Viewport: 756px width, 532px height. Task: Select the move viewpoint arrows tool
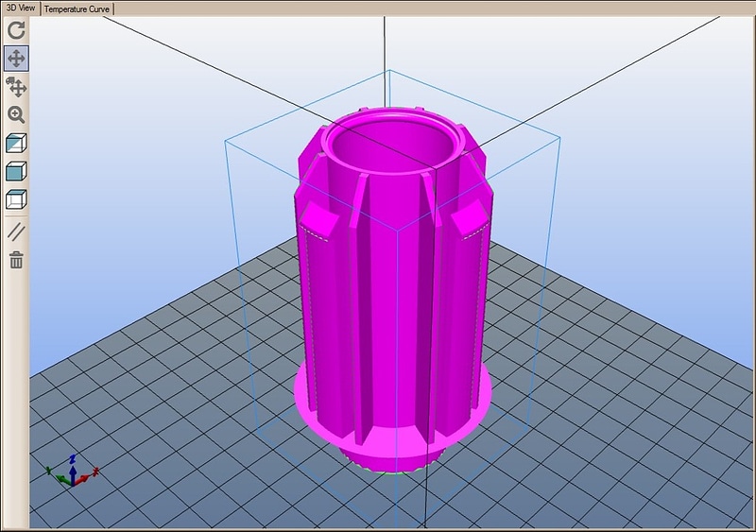[x=16, y=59]
